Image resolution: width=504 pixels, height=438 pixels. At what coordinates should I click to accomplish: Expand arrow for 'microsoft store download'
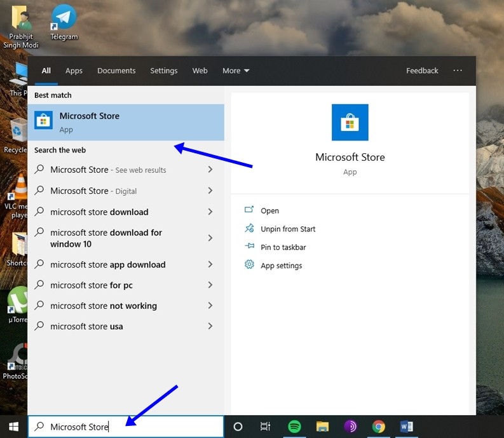pyautogui.click(x=210, y=212)
